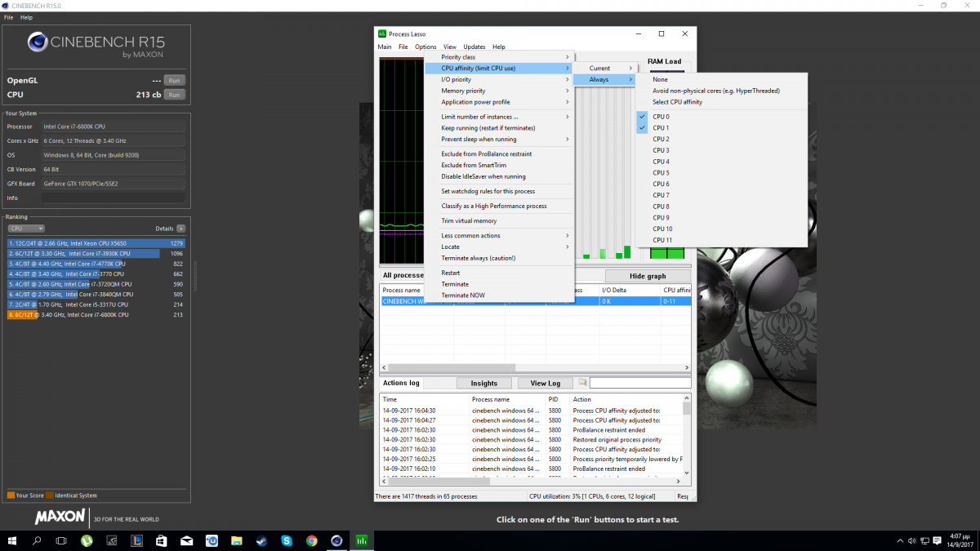This screenshot has height=551, width=980.
Task: Expand the I/O priority submenu
Action: point(499,79)
